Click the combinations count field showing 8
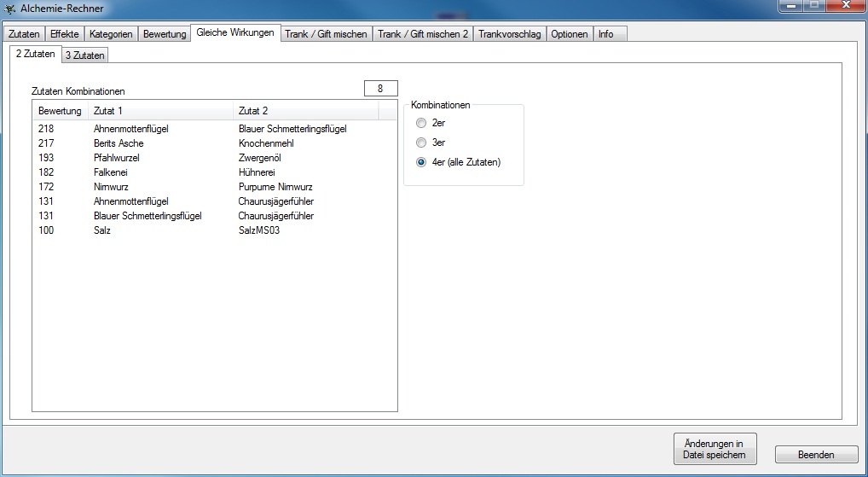 380,88
